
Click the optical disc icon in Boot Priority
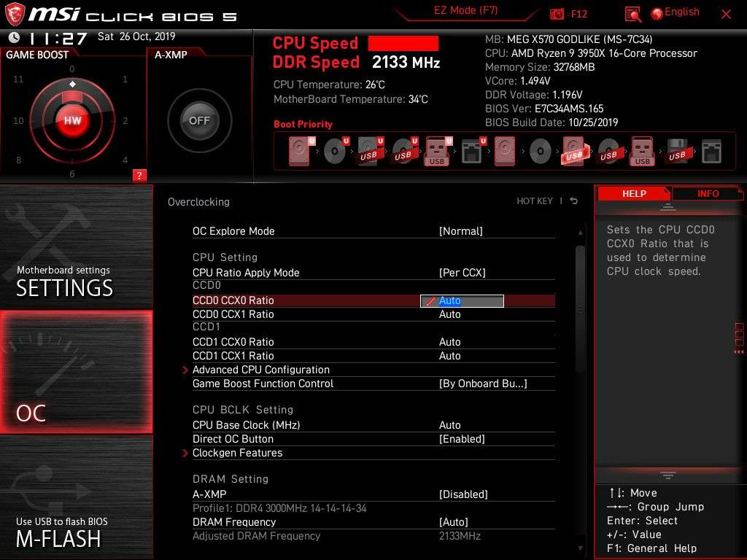click(x=334, y=149)
